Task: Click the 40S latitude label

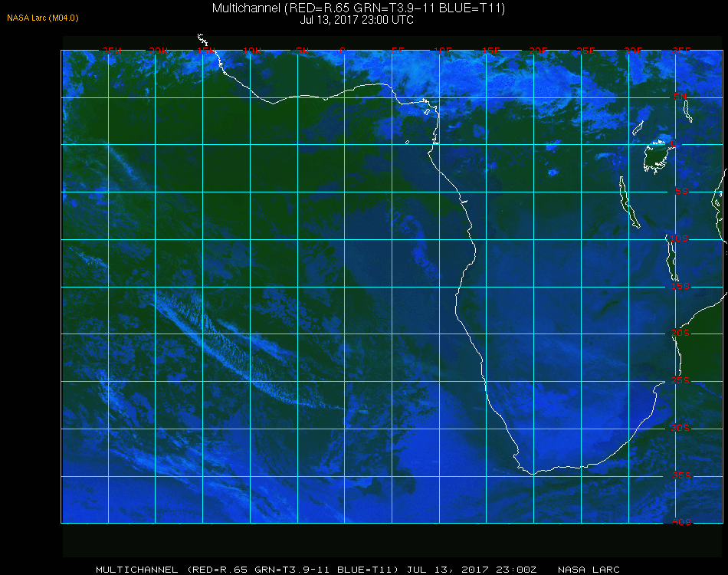Action: (681, 522)
